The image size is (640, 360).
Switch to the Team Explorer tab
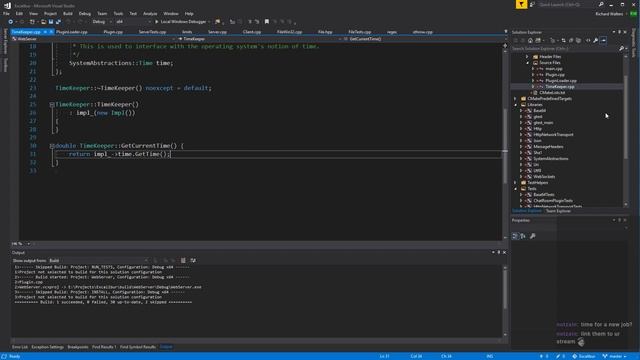click(x=558, y=211)
